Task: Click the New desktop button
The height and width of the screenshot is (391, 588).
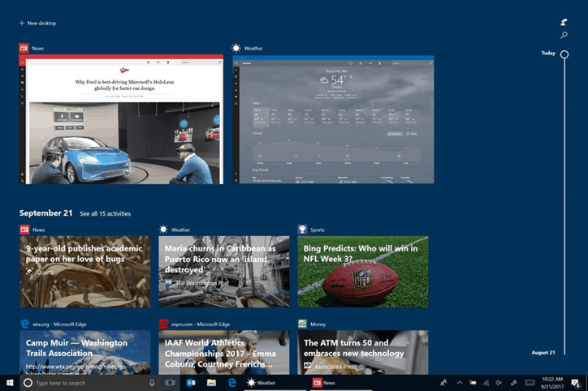Action: coord(37,23)
